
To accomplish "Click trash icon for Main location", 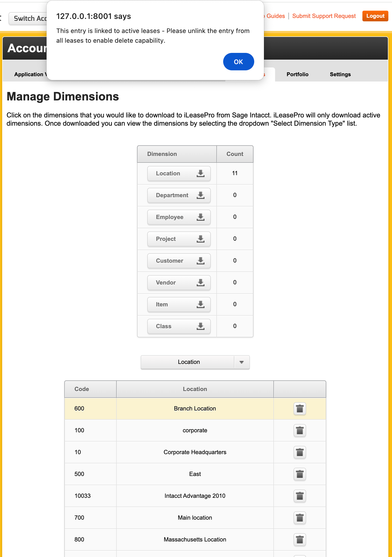I will pos(300,518).
